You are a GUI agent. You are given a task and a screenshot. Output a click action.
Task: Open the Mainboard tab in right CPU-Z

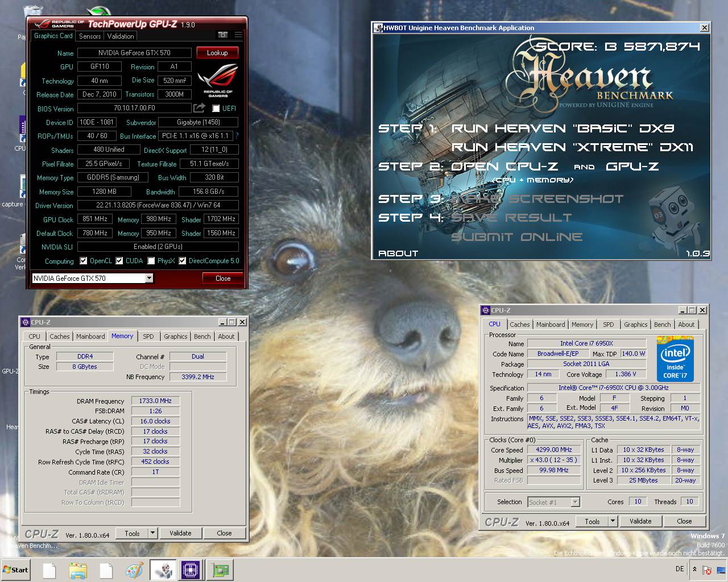(x=551, y=325)
